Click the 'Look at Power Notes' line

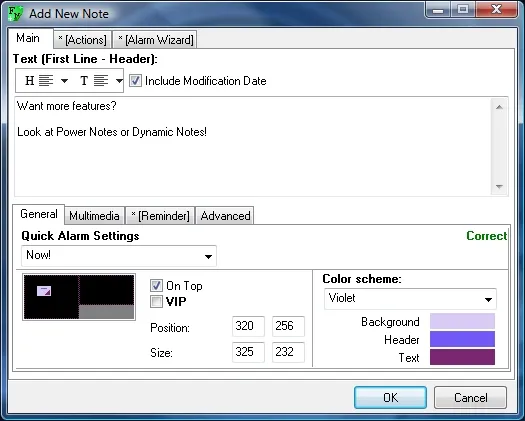(112, 132)
